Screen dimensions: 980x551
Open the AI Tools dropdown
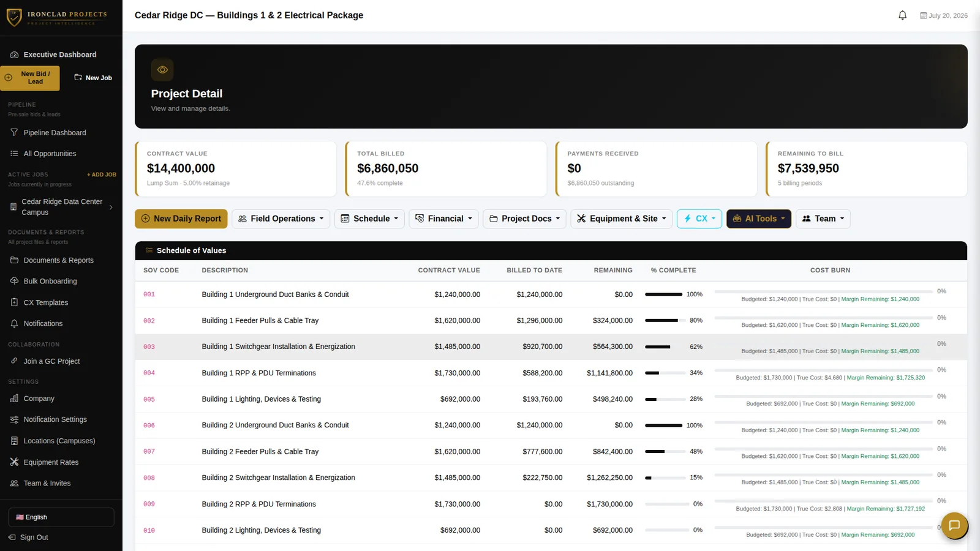[x=759, y=219]
